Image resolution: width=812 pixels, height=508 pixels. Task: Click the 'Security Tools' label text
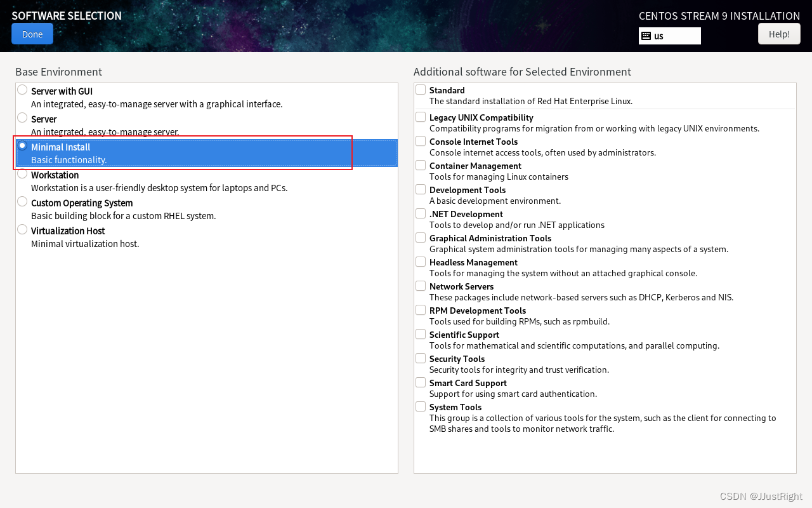pos(457,359)
